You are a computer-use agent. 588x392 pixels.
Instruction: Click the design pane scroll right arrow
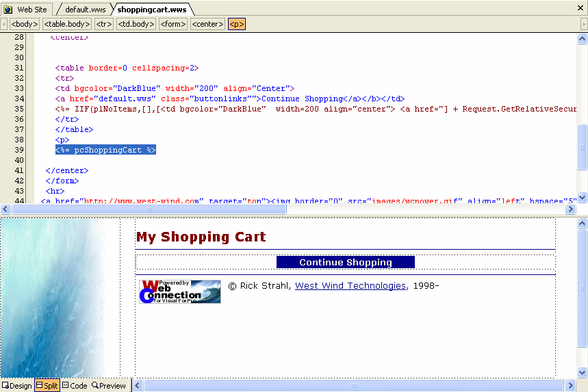pos(570,385)
